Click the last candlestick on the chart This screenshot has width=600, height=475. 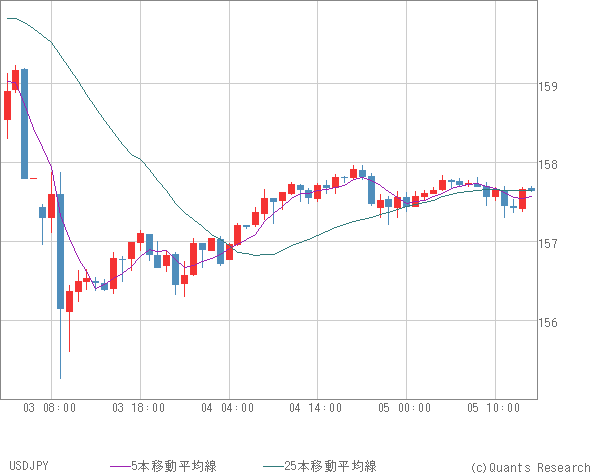(532, 189)
